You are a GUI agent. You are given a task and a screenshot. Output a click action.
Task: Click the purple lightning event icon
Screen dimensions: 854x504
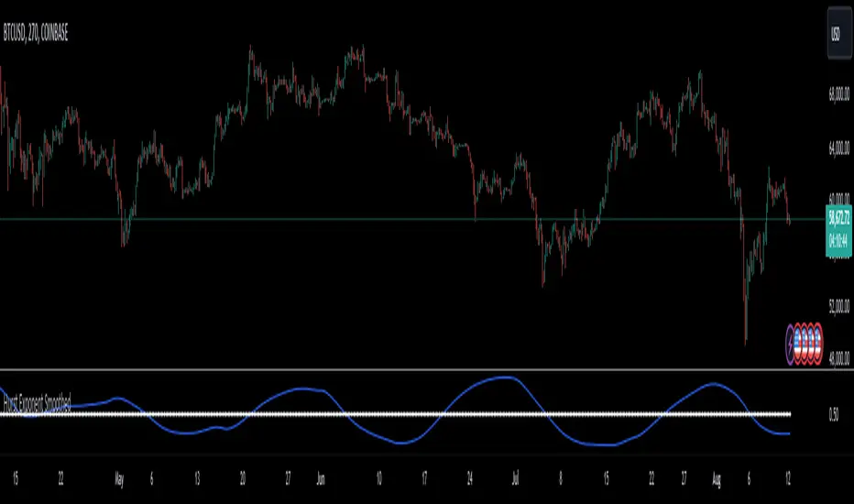click(790, 344)
